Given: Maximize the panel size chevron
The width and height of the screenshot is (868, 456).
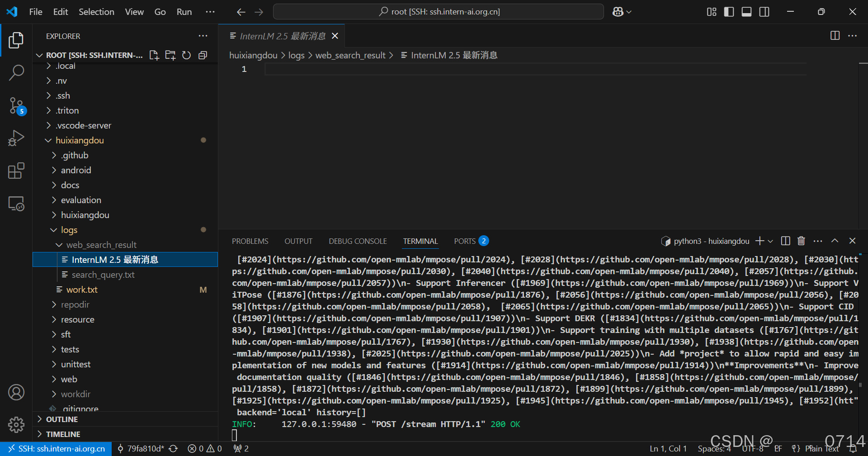Looking at the screenshot, I should (835, 241).
